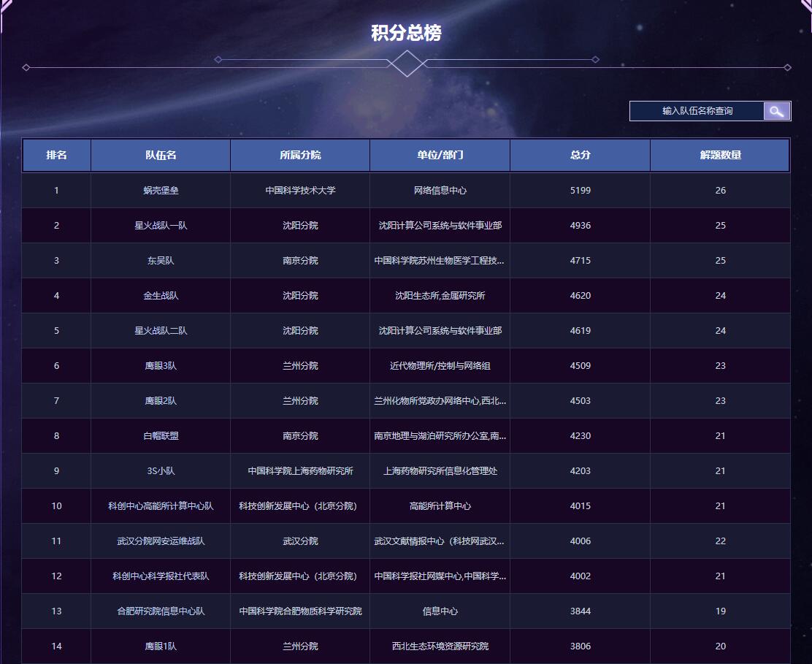Click the 排名 column header
Screen dimensions: 812x664
[56, 155]
